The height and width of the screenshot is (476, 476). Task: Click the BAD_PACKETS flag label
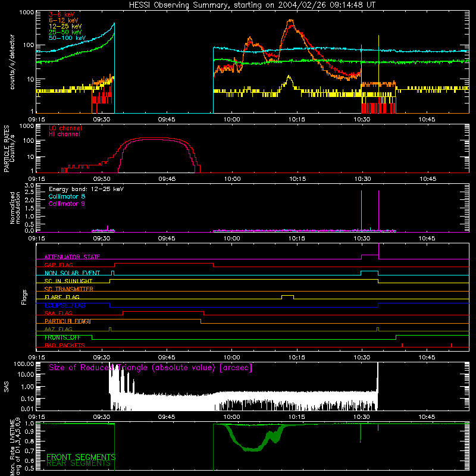click(65, 345)
